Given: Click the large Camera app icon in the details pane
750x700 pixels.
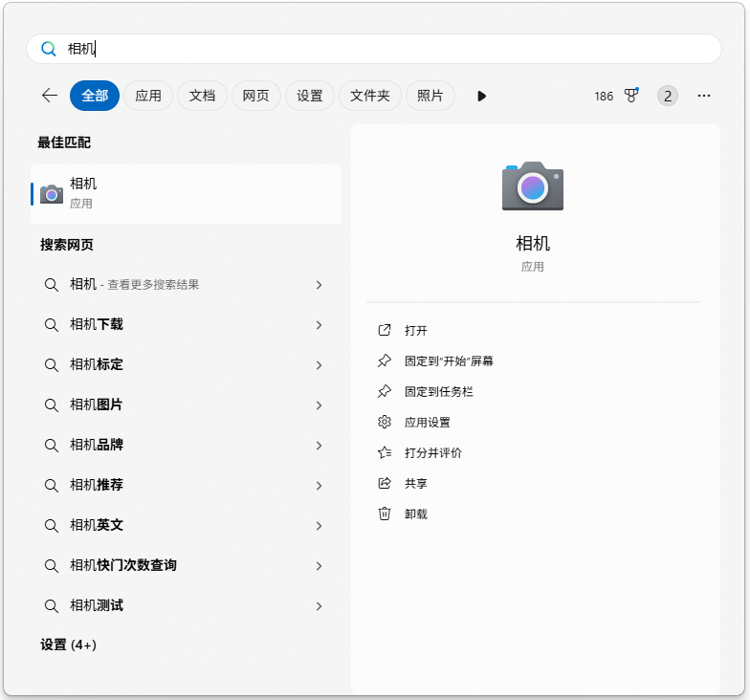Looking at the screenshot, I should (532, 186).
